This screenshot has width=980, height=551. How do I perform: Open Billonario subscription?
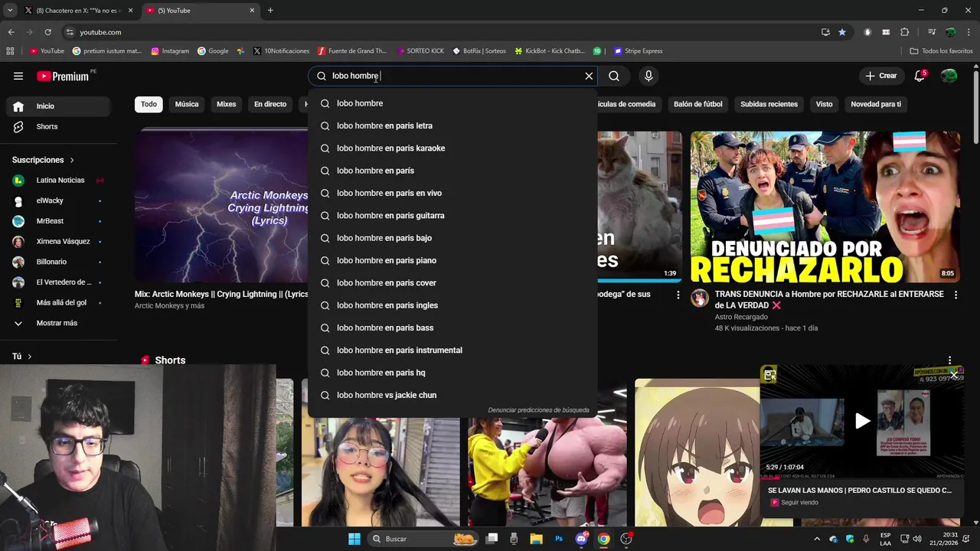(x=58, y=262)
